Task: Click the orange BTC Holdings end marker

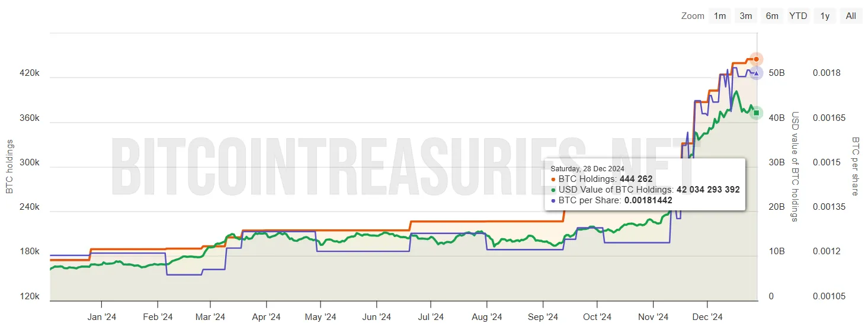Action: point(756,59)
